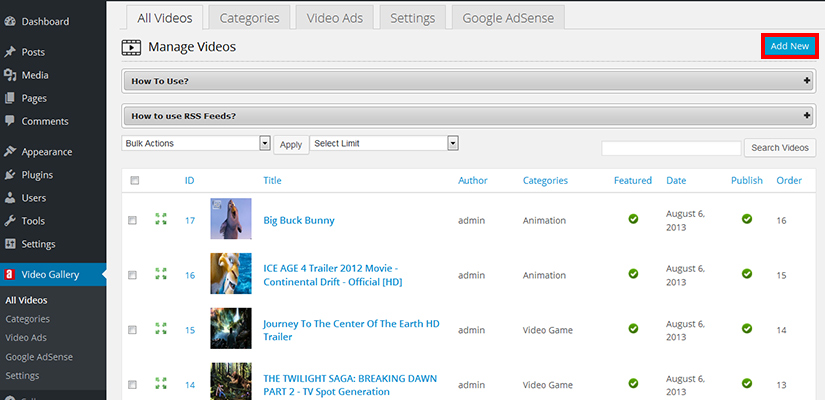Switch to the Video Ads tab
This screenshot has height=400, width=825.
click(335, 18)
